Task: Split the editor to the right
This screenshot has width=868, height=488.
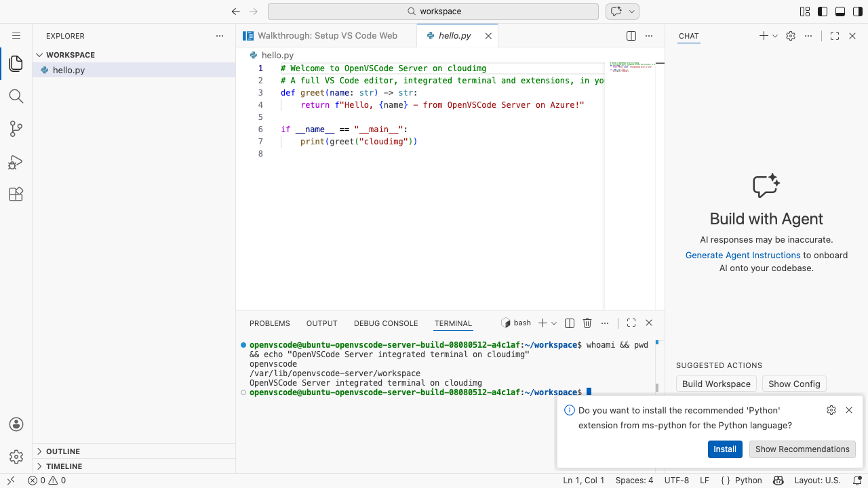Action: click(631, 36)
